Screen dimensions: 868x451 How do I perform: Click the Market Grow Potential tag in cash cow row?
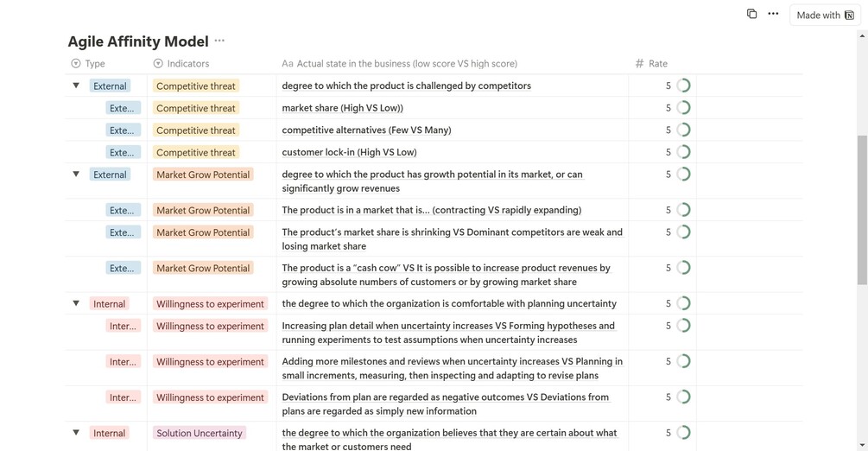point(203,268)
